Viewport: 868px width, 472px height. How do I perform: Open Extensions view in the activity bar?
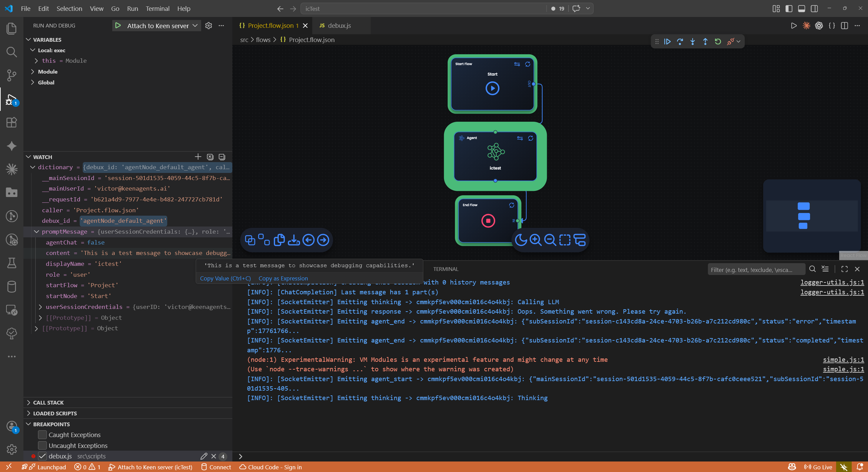[x=12, y=122]
